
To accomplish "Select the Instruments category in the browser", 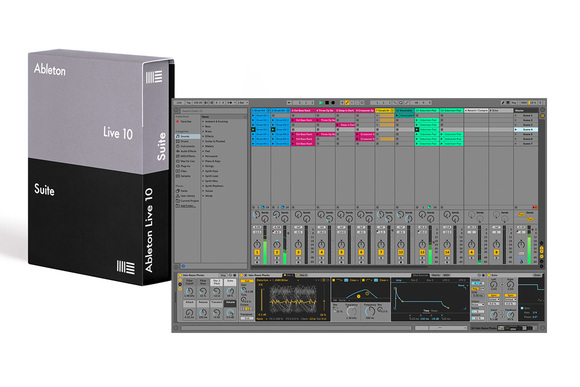I will [188, 146].
